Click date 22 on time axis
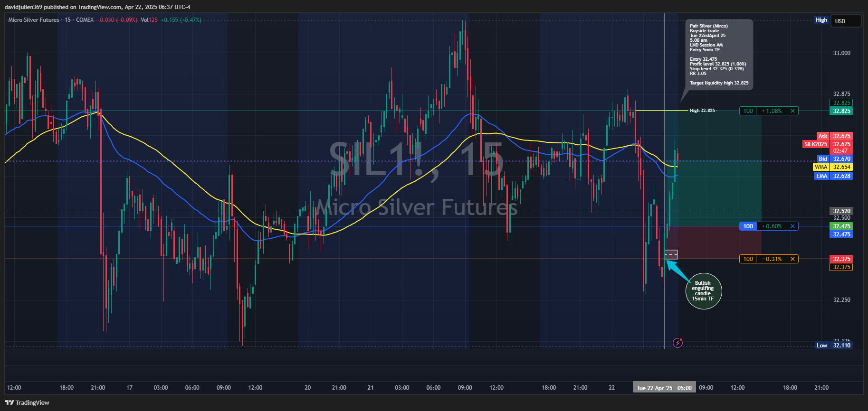868x411 pixels. 611,388
